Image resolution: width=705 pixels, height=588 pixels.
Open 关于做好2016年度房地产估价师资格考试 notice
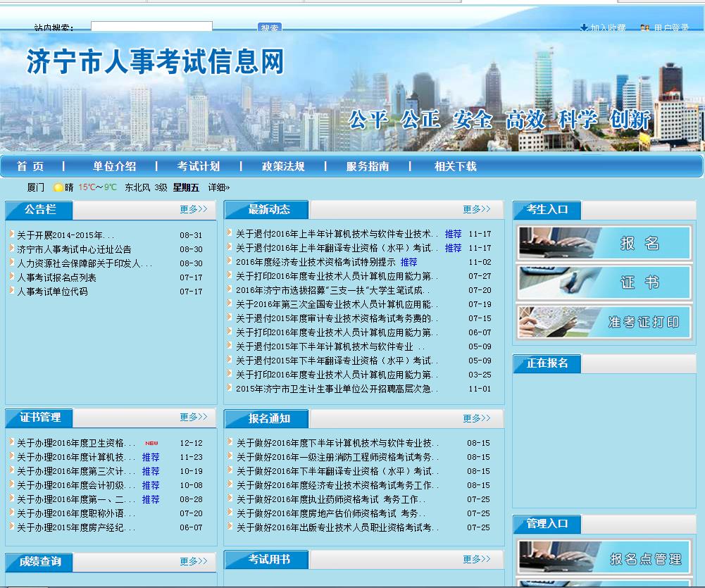(x=331, y=513)
